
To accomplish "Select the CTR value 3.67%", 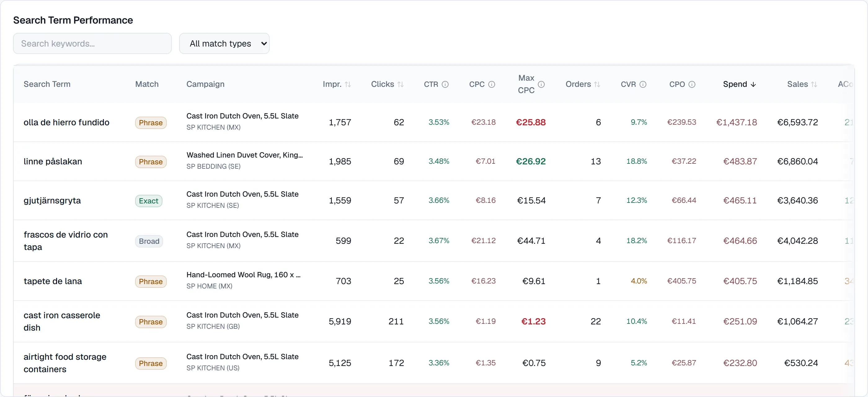I will (x=439, y=241).
